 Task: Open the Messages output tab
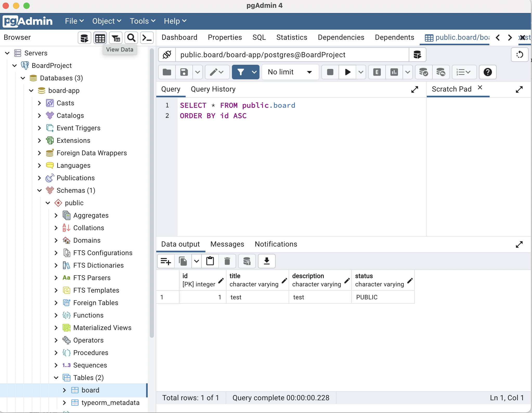click(x=227, y=244)
